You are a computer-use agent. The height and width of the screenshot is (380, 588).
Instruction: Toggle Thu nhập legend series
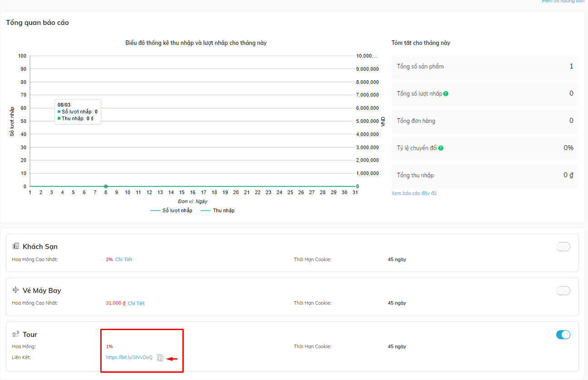pos(217,210)
